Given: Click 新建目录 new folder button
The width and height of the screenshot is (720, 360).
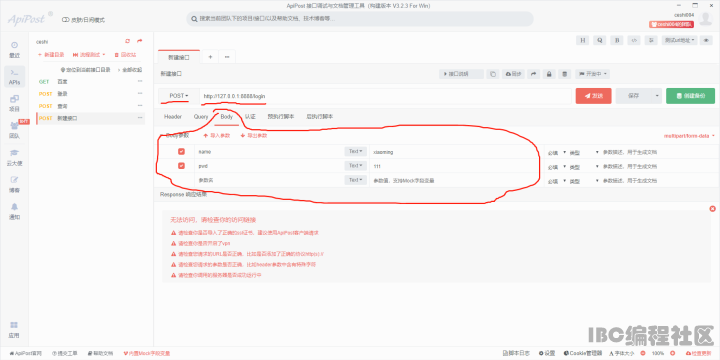Looking at the screenshot, I should [51, 55].
